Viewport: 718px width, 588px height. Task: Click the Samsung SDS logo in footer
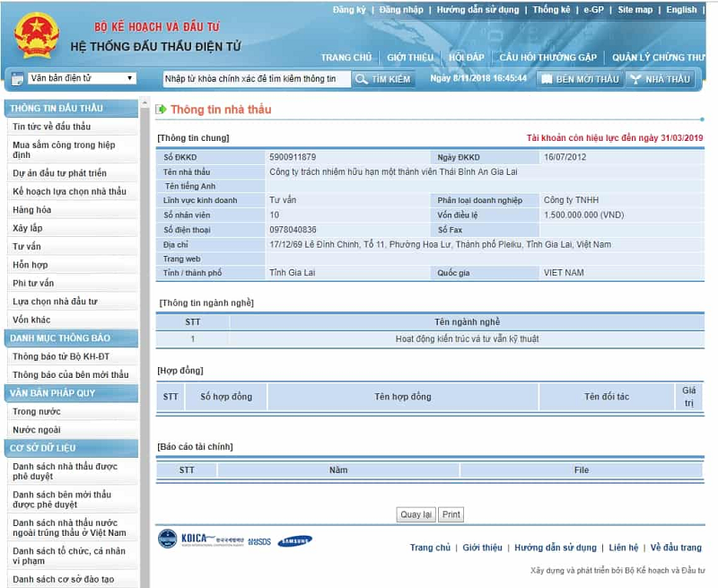pos(259,541)
